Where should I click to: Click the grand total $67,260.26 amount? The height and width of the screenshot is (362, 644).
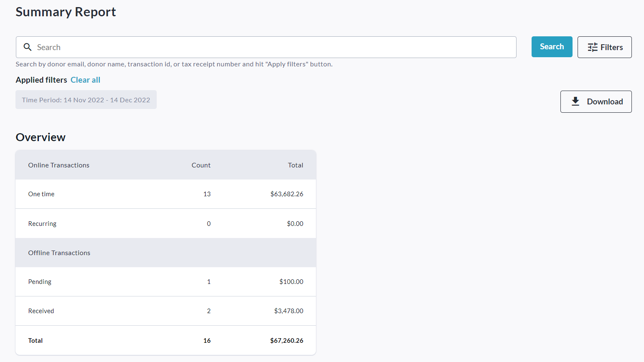pos(287,341)
